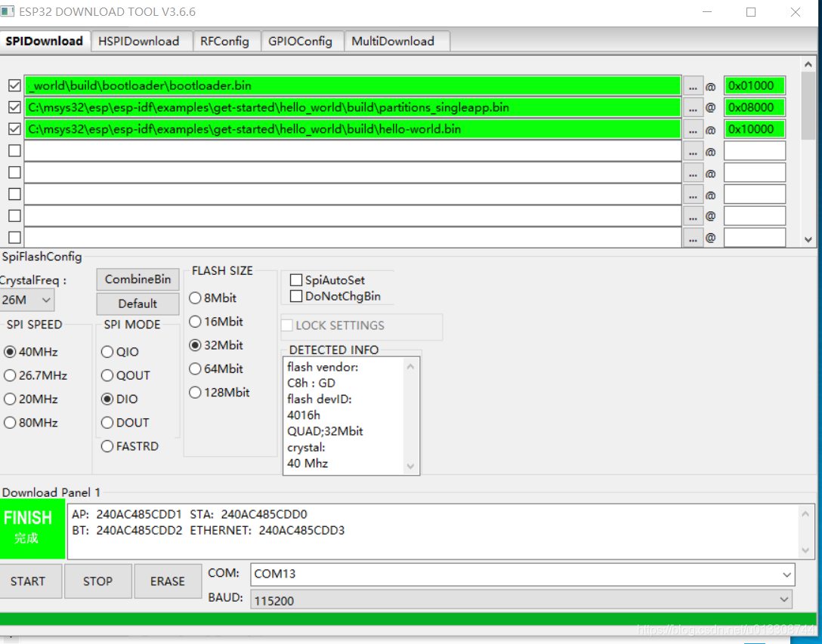This screenshot has width=822, height=644.
Task: Choose QOUT SPI mode
Action: coord(126,375)
